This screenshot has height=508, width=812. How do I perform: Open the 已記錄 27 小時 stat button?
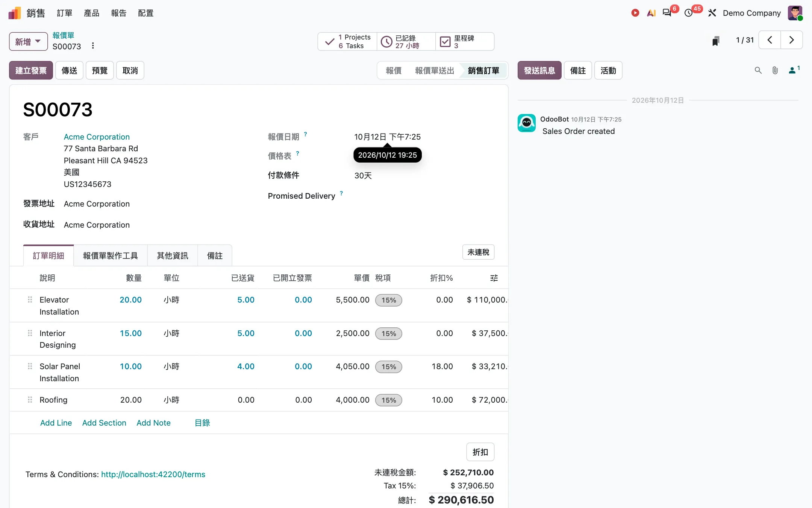[x=406, y=41]
